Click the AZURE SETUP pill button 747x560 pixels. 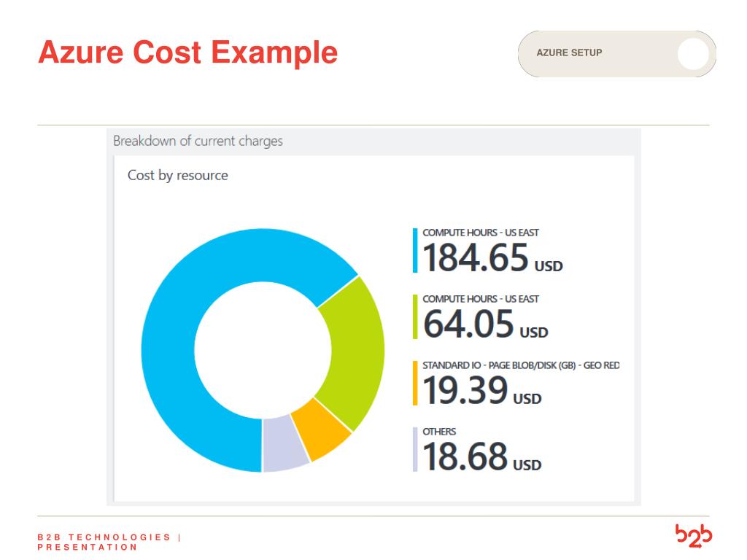[x=617, y=54]
